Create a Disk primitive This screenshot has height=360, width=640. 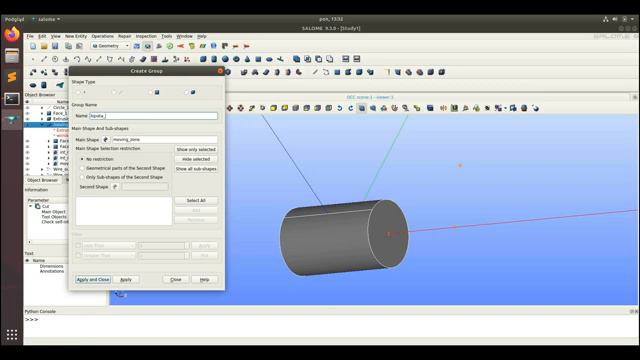point(269,59)
